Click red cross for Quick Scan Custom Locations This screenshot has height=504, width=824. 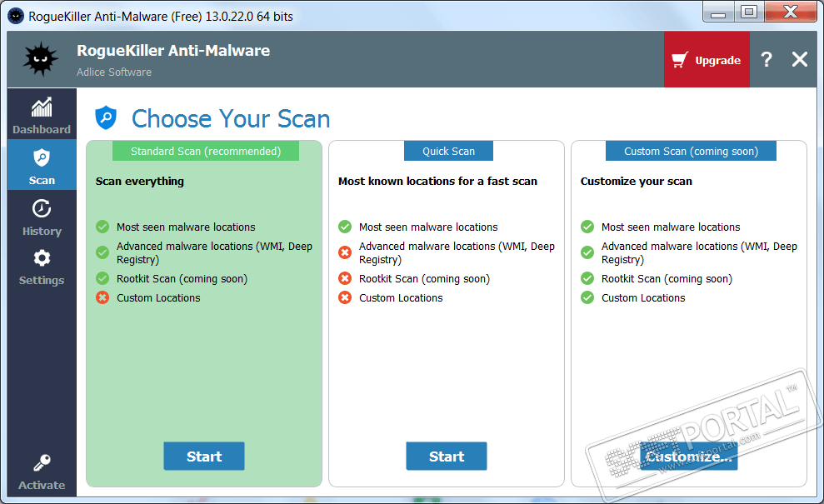pyautogui.click(x=345, y=298)
